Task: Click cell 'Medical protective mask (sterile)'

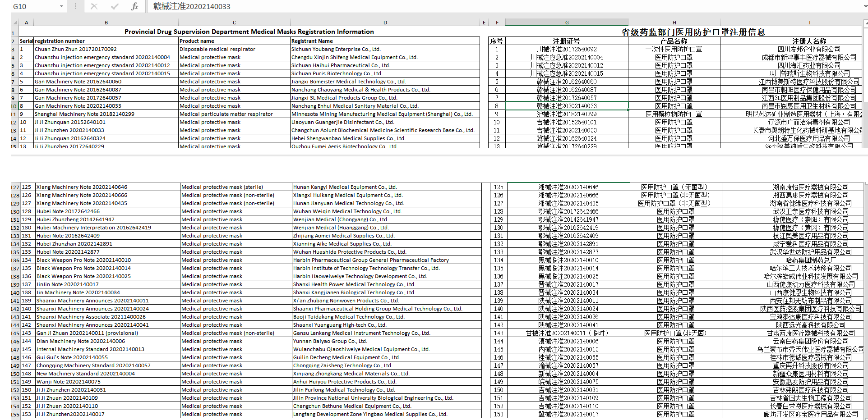Action: tap(236, 187)
